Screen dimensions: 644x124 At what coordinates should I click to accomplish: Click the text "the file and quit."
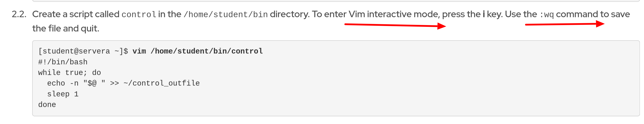point(66,29)
